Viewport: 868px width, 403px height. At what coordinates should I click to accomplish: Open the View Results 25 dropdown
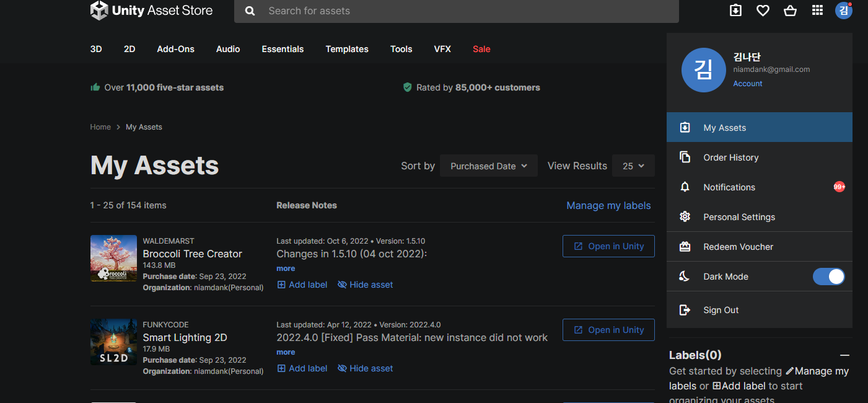pos(633,166)
